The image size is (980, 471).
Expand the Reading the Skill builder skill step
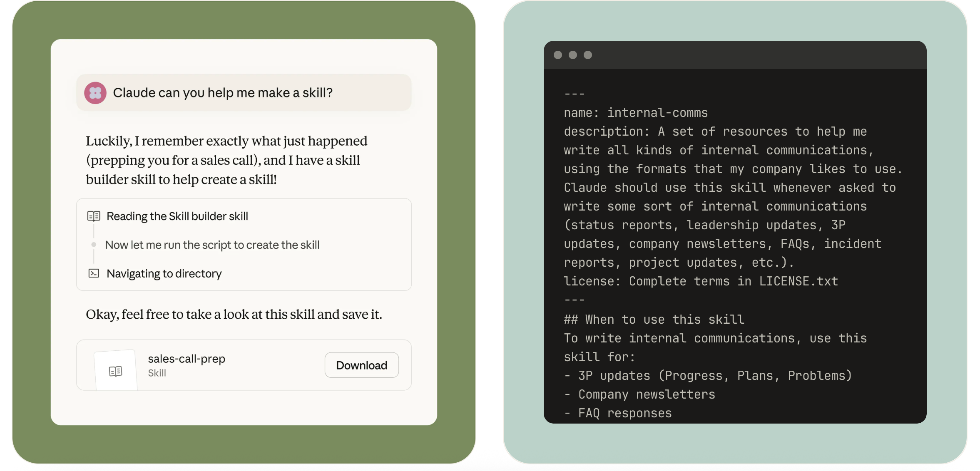pyautogui.click(x=177, y=216)
